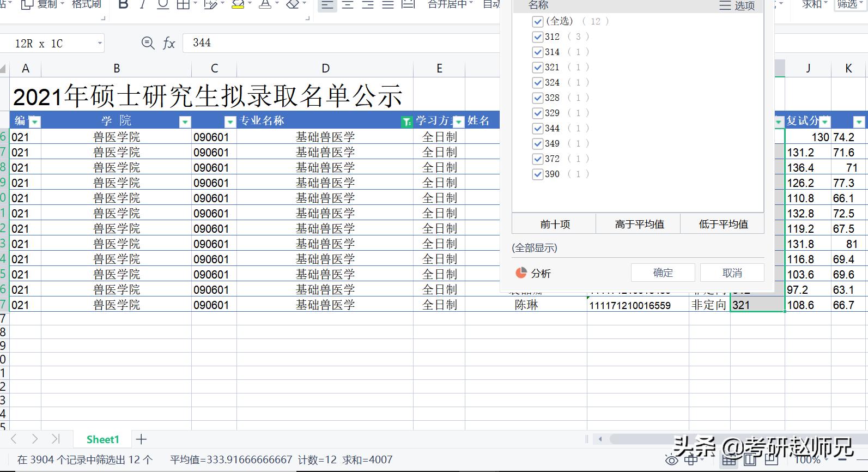
Task: Uncheck the 314 filter checkbox
Action: tap(538, 52)
